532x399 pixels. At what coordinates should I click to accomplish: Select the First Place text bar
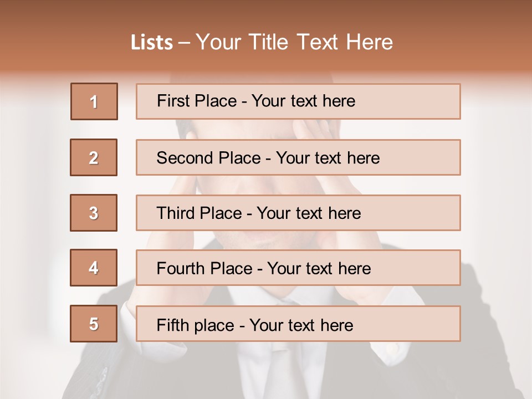[x=298, y=101]
